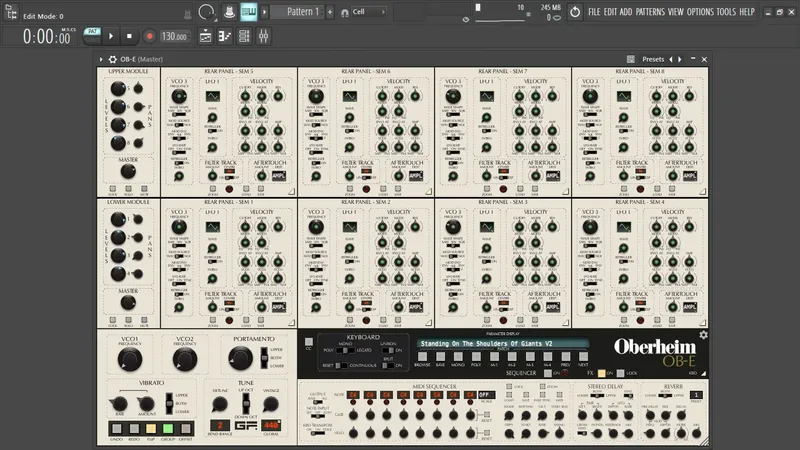Open the PATTERNS menu
Screen dimensions: 800x450
pos(650,12)
